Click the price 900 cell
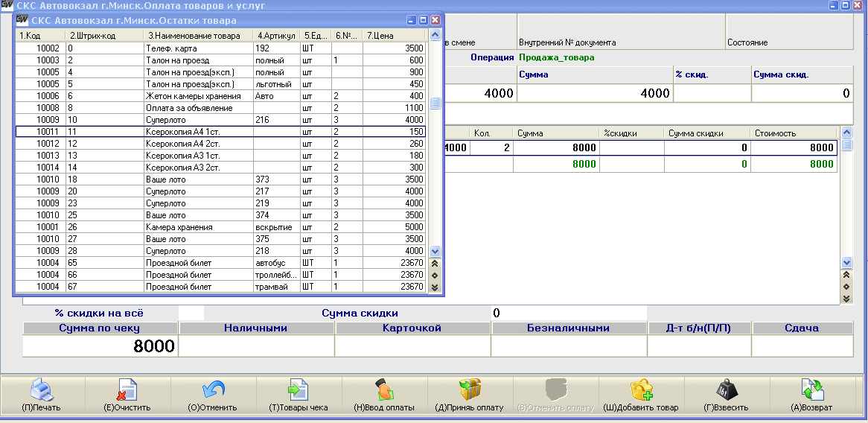This screenshot has width=868, height=423. 394,72
